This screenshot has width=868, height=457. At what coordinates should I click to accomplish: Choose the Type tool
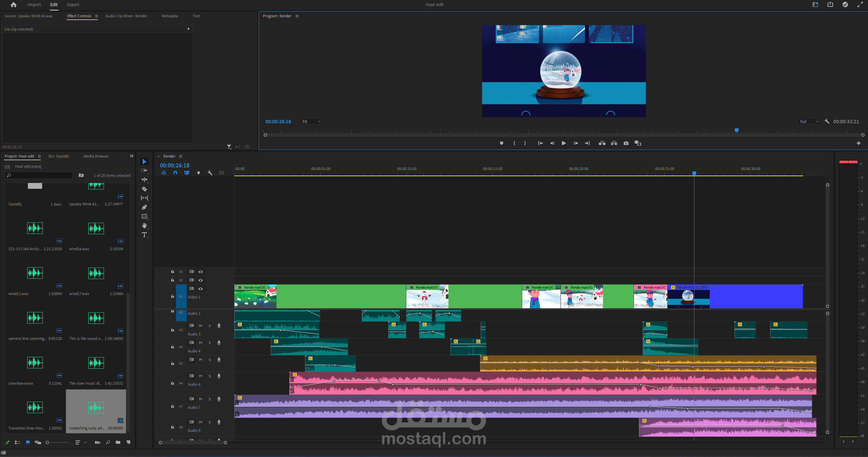(x=144, y=235)
